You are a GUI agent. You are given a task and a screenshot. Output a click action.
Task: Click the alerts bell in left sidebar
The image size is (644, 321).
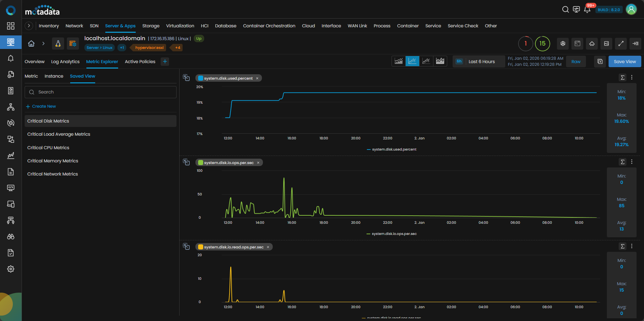pos(11,58)
